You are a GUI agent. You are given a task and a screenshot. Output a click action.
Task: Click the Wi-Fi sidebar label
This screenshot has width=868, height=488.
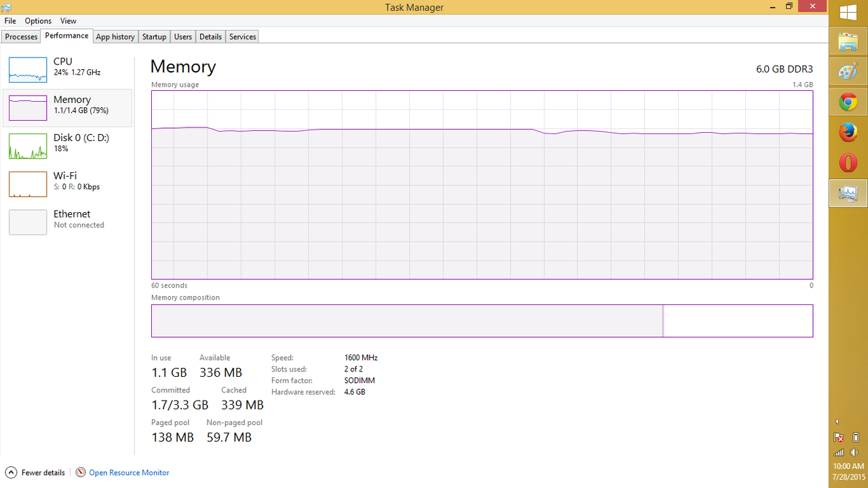(x=65, y=176)
